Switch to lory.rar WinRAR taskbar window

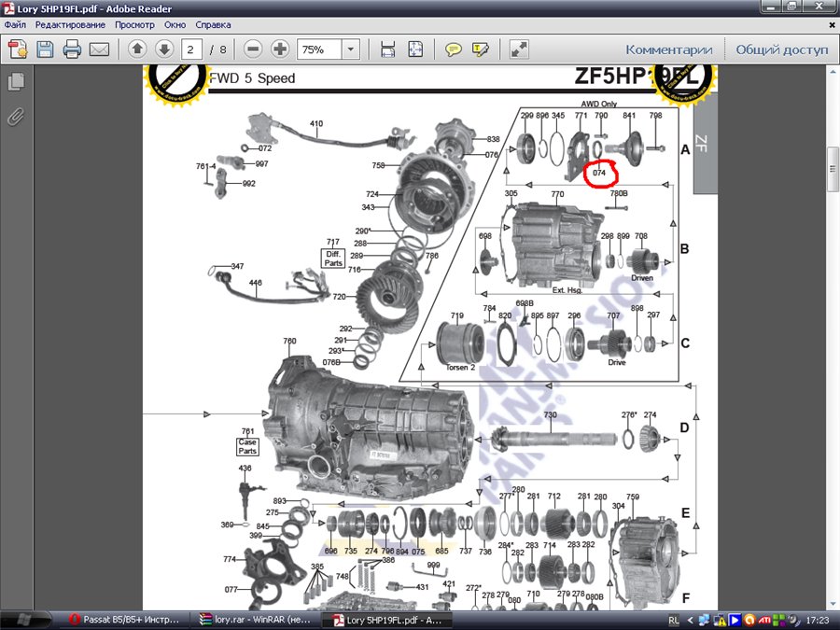pyautogui.click(x=256, y=620)
